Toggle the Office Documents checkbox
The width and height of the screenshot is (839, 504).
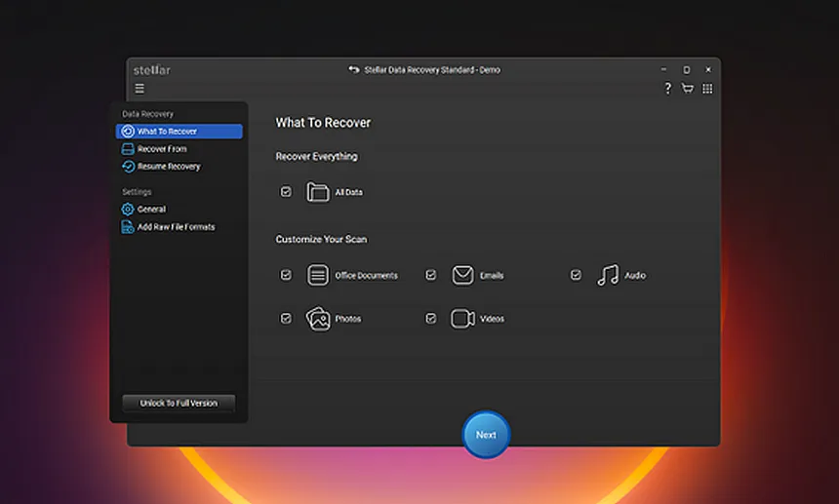click(286, 275)
